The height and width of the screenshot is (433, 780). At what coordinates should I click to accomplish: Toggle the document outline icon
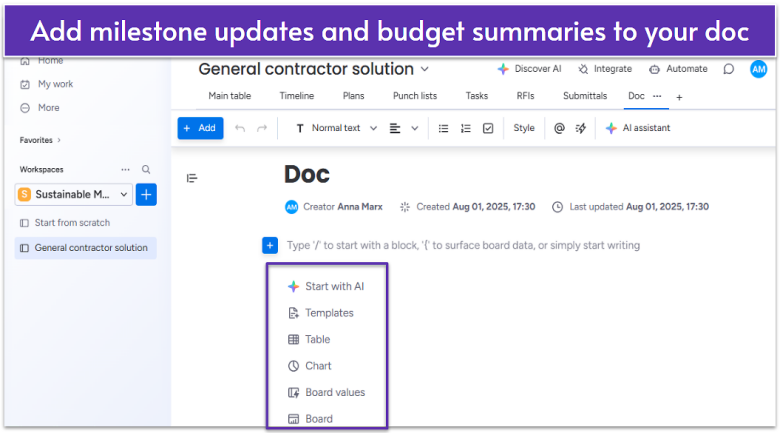192,178
